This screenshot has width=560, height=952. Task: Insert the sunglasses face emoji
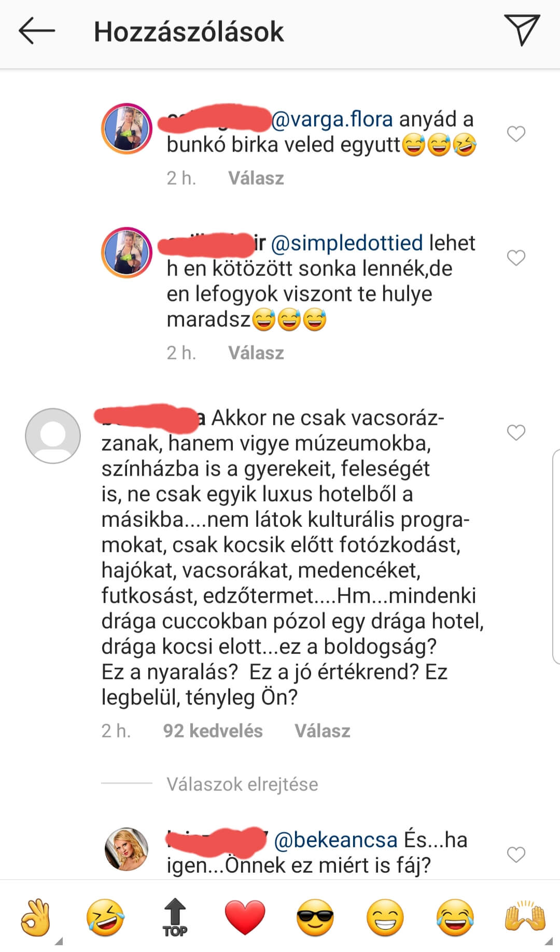pos(315,917)
